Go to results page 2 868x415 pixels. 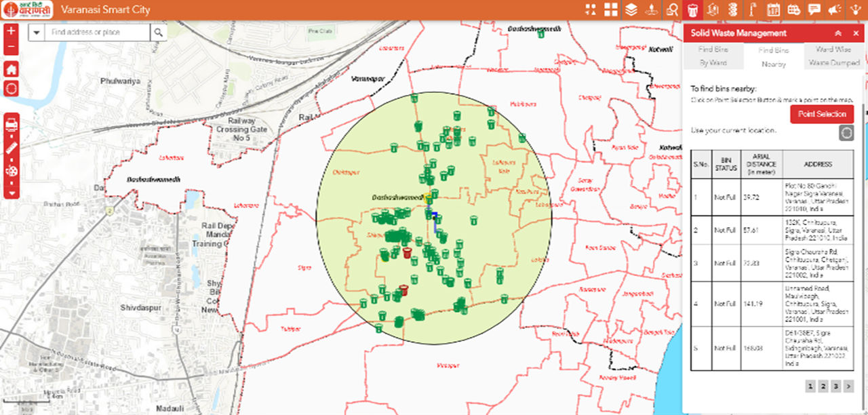coord(823,387)
